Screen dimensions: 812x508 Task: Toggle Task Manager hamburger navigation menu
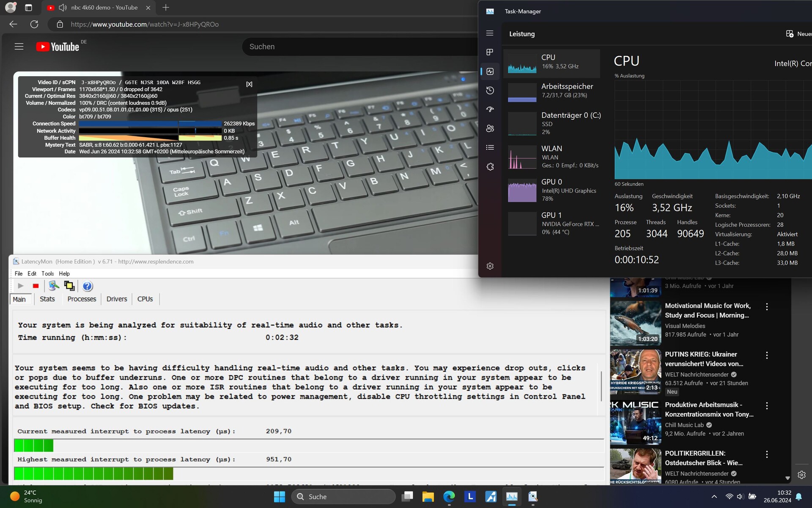(x=490, y=33)
